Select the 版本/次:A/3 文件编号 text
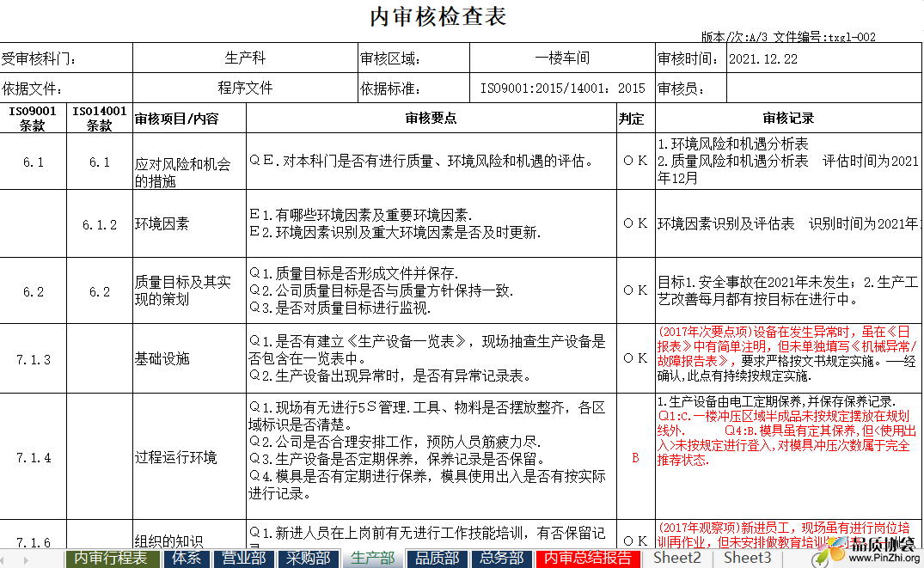 coord(788,37)
